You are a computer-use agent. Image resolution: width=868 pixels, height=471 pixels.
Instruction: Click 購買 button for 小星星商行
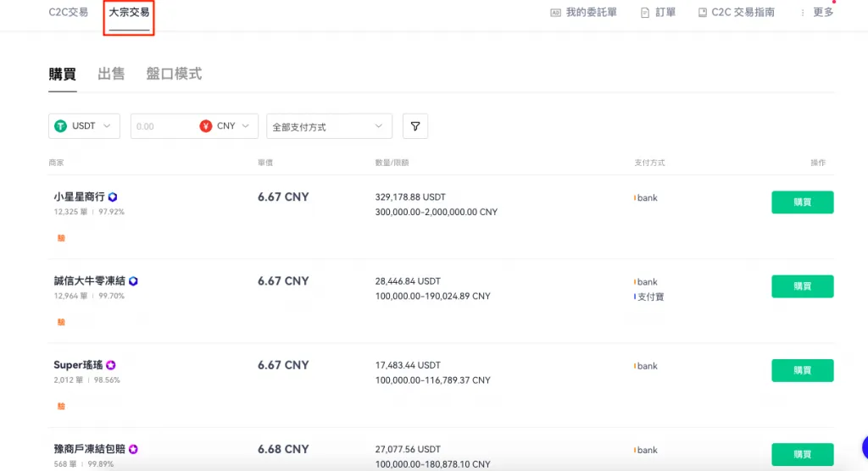pos(802,202)
